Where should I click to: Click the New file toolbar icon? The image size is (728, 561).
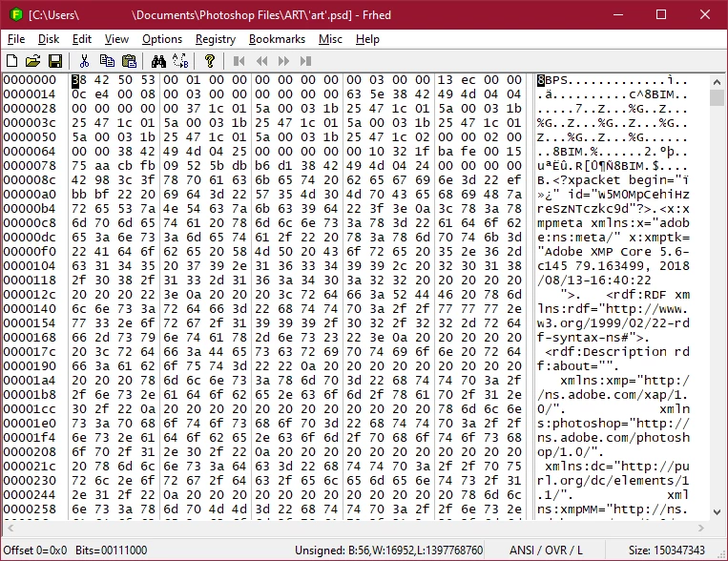(11, 61)
